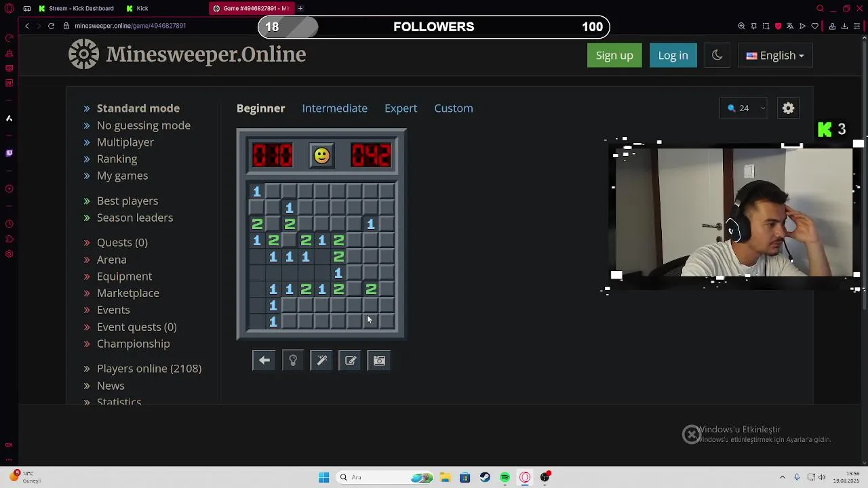Open Event quests (0)
This screenshot has width=868, height=488.
136,327
